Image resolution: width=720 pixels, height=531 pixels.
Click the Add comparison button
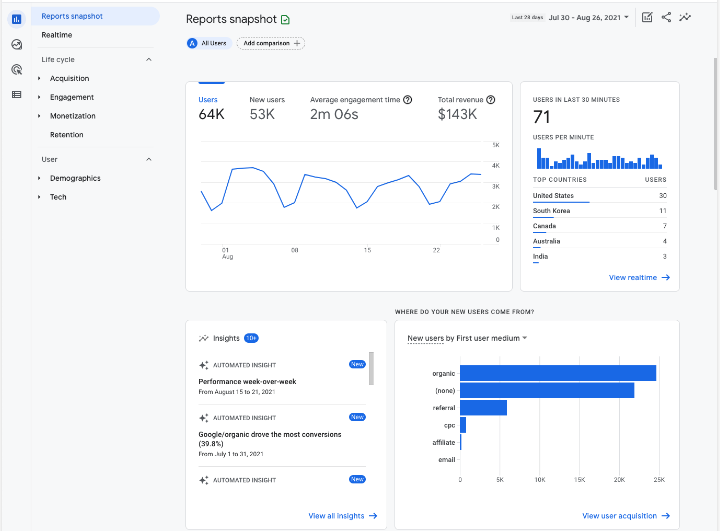[271, 43]
